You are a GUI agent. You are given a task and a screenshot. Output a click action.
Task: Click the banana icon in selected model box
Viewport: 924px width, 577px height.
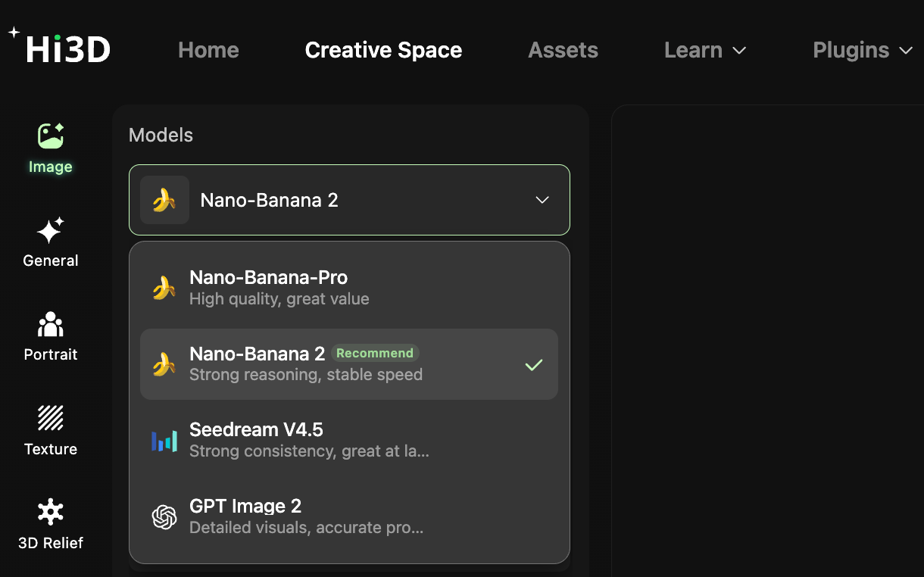164,200
